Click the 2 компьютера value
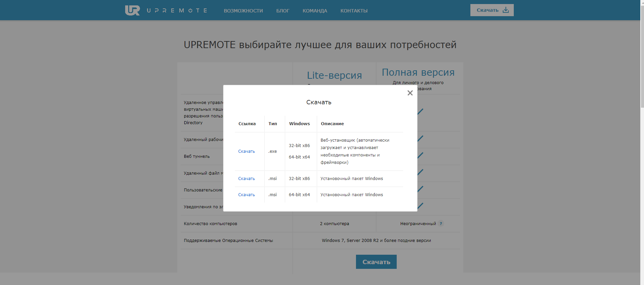 [334, 224]
